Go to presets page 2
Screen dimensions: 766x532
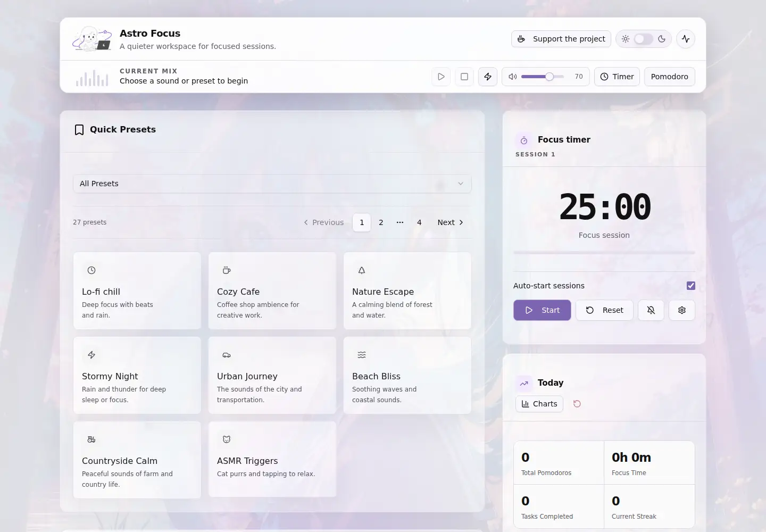tap(381, 222)
